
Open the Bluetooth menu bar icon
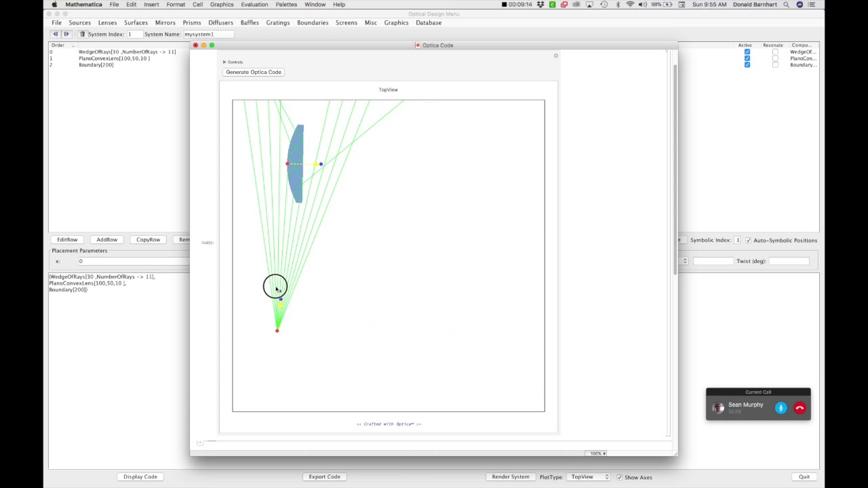(x=618, y=5)
